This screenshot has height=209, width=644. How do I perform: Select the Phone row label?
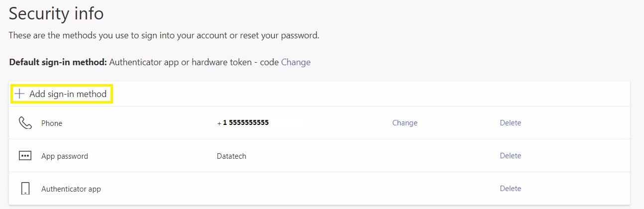pyautogui.click(x=52, y=123)
